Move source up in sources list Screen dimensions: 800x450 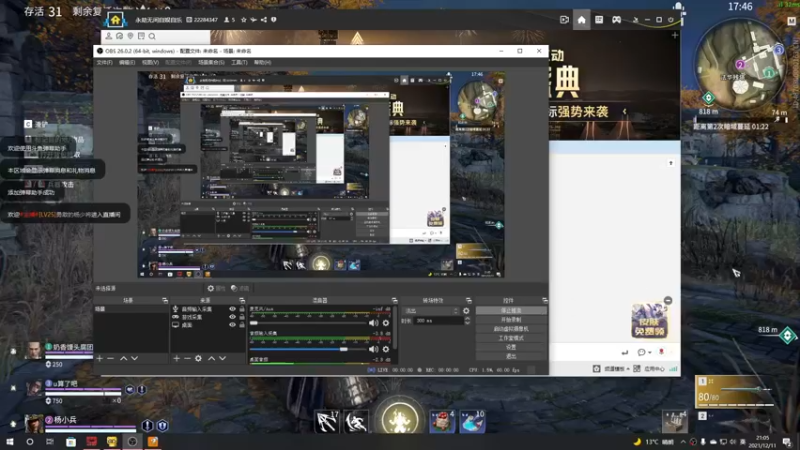pos(211,358)
